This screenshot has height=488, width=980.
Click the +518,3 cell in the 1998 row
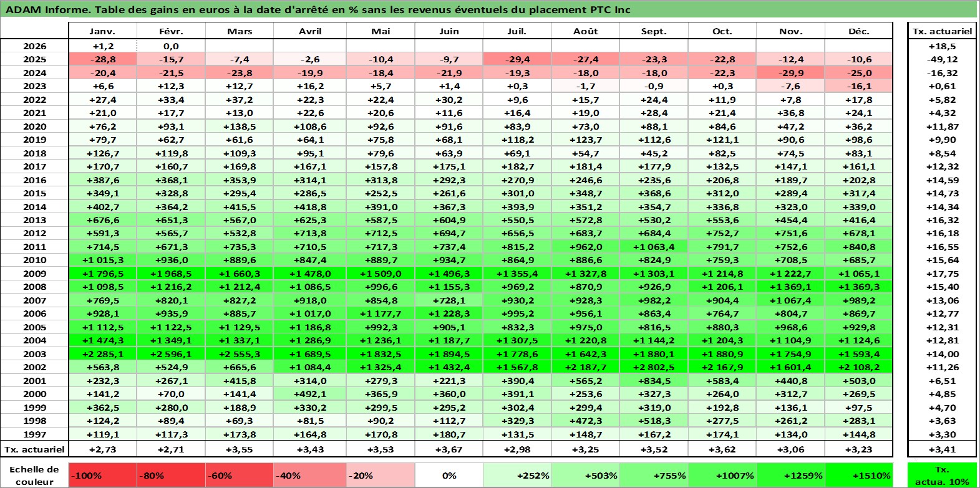pyautogui.click(x=654, y=421)
